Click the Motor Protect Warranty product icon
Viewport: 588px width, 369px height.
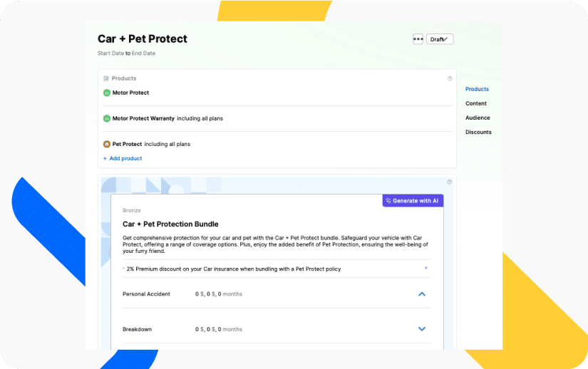click(107, 118)
